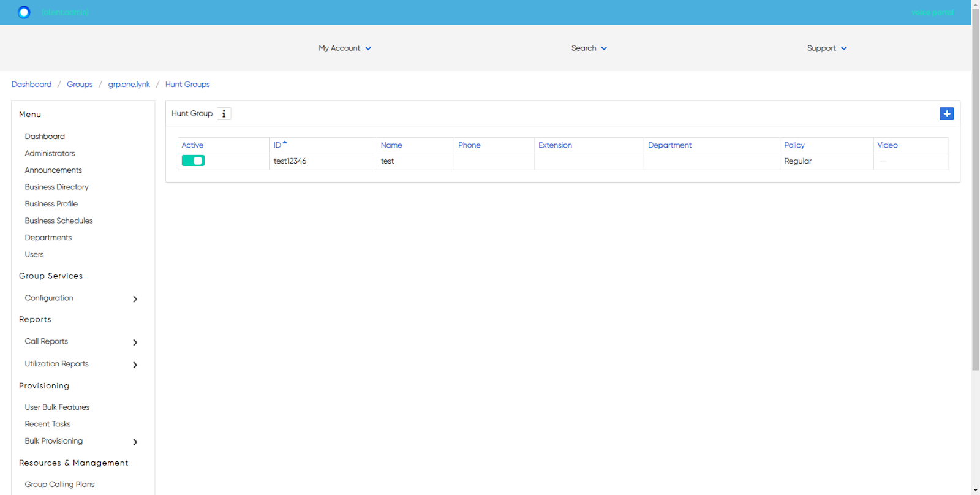This screenshot has height=495, width=980.
Task: Open Users in the sidebar
Action: tap(34, 254)
